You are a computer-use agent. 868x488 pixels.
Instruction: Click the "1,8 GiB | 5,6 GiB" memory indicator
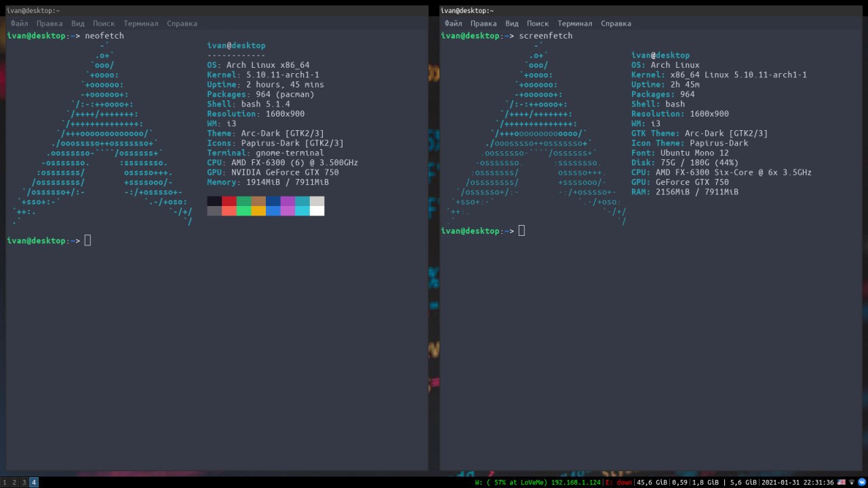pyautogui.click(x=724, y=483)
